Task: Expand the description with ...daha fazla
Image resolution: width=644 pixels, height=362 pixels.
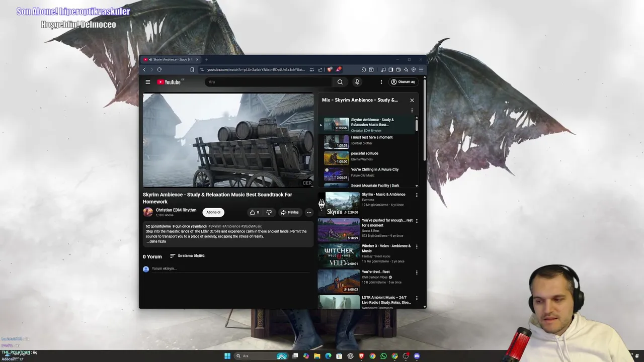Action: (x=156, y=241)
